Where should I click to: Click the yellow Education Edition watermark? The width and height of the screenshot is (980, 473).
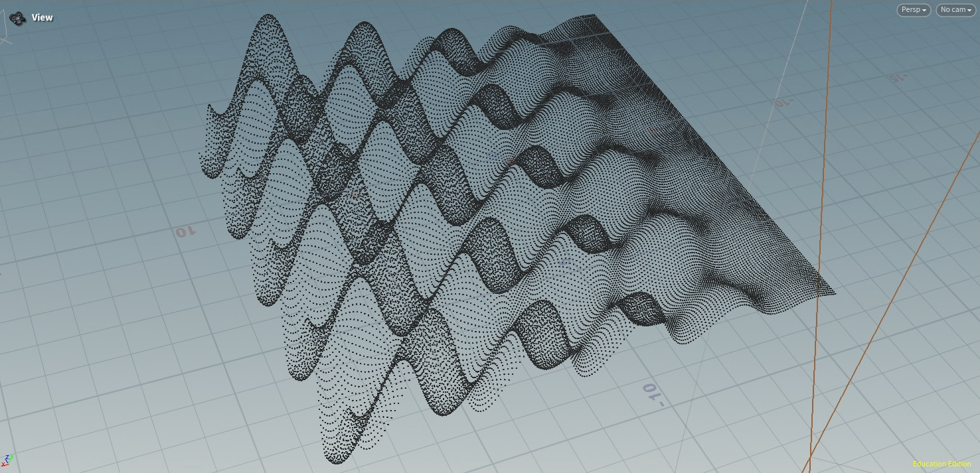point(941,464)
